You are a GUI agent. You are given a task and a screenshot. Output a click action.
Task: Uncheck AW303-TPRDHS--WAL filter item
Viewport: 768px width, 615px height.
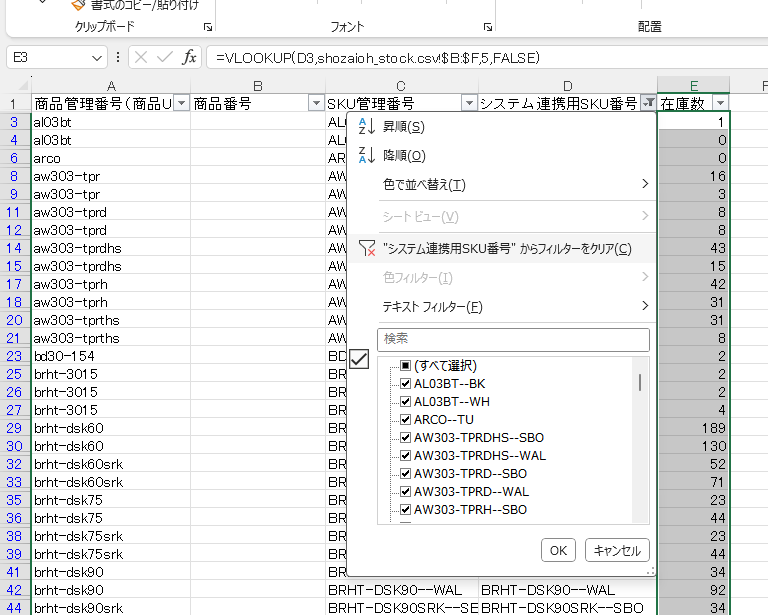click(x=406, y=455)
